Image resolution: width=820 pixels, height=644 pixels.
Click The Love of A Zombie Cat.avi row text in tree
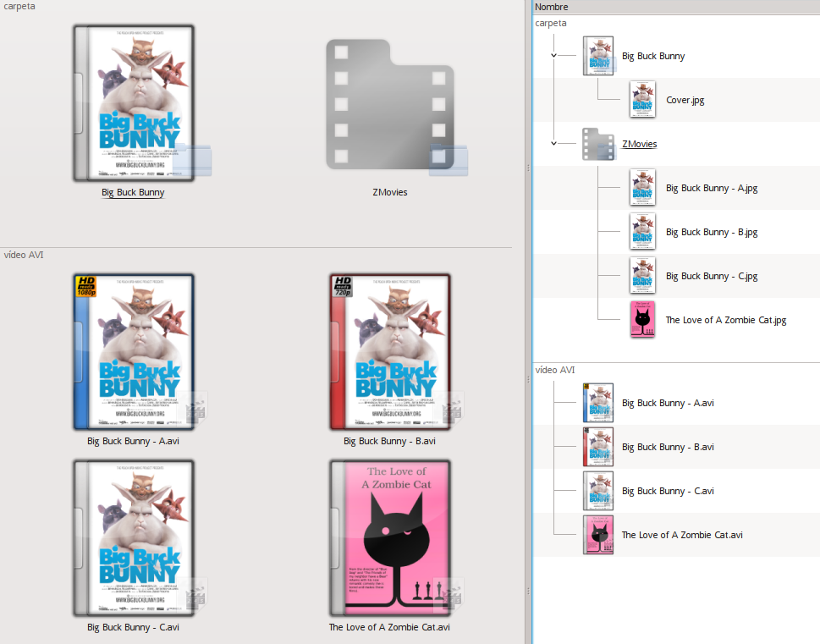(x=682, y=535)
